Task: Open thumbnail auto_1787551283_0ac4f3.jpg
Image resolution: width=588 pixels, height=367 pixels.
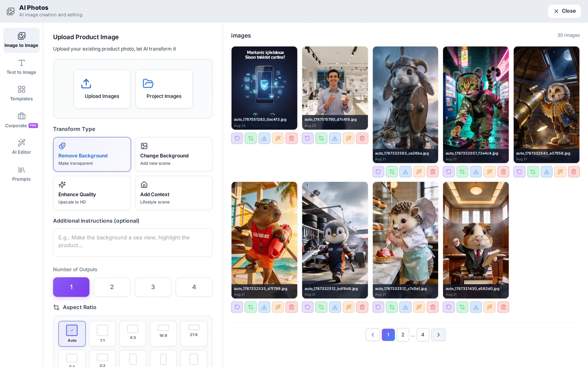Action: 264,88
